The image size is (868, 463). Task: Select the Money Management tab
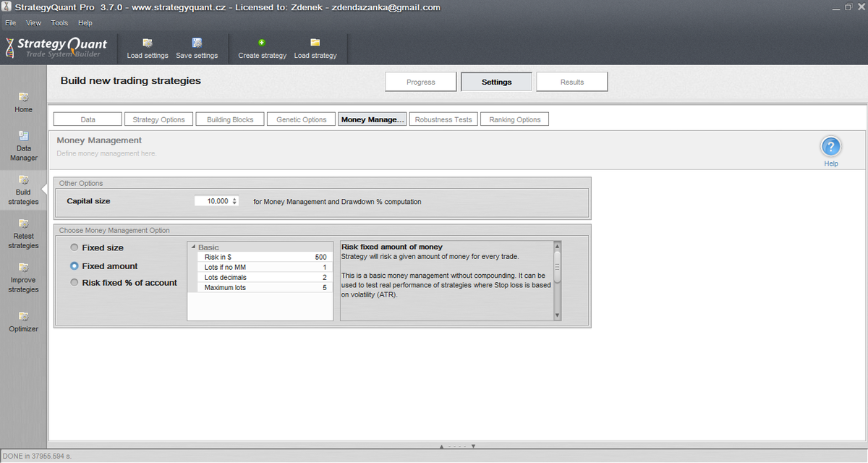[373, 119]
